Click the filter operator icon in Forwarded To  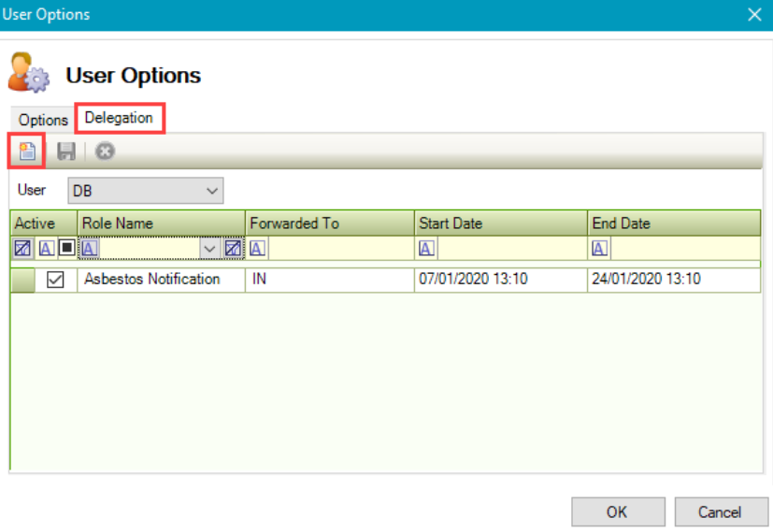point(257,249)
